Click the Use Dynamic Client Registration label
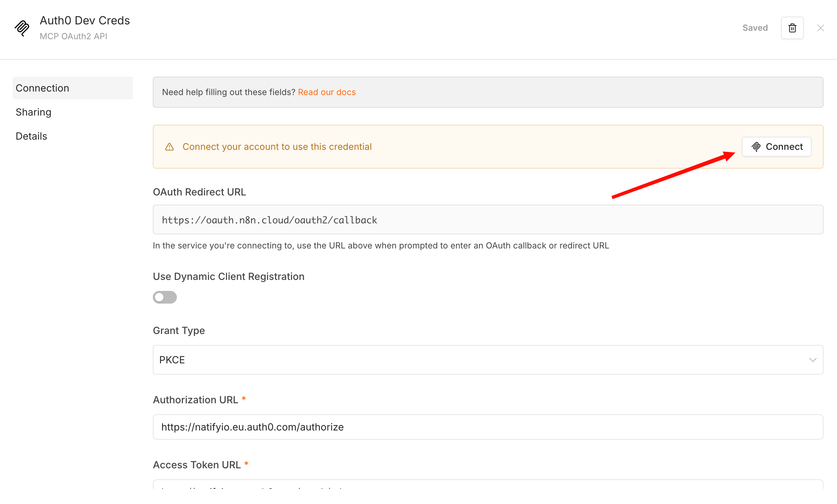This screenshot has height=504, width=837. tap(229, 276)
